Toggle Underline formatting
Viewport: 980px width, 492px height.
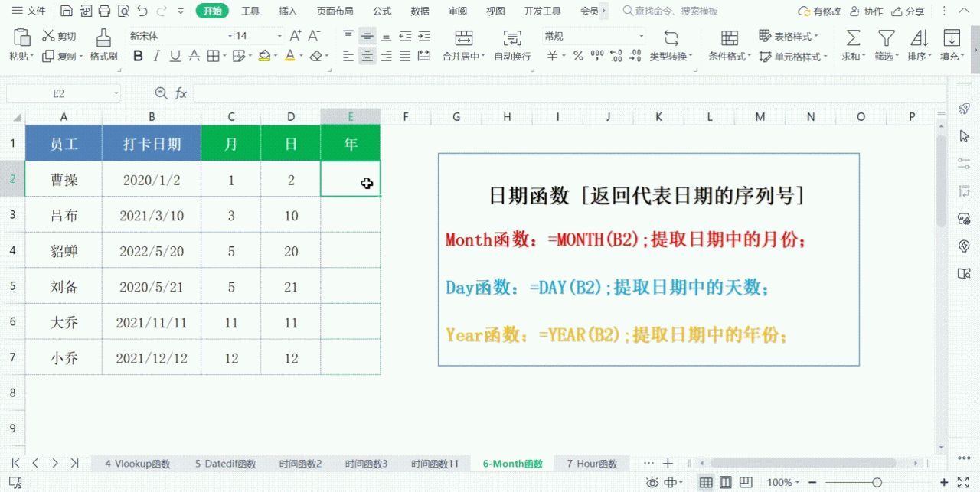click(175, 55)
